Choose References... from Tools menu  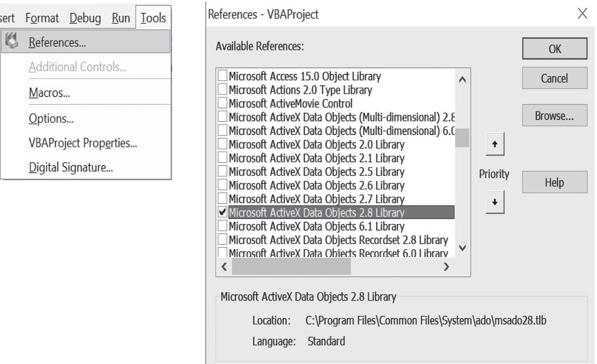click(86, 42)
